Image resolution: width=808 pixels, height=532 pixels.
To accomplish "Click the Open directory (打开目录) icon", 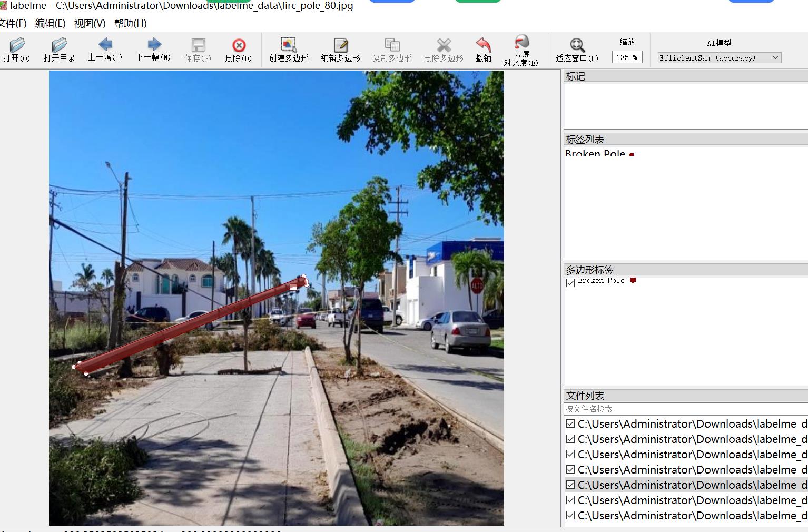I will 59,46.
